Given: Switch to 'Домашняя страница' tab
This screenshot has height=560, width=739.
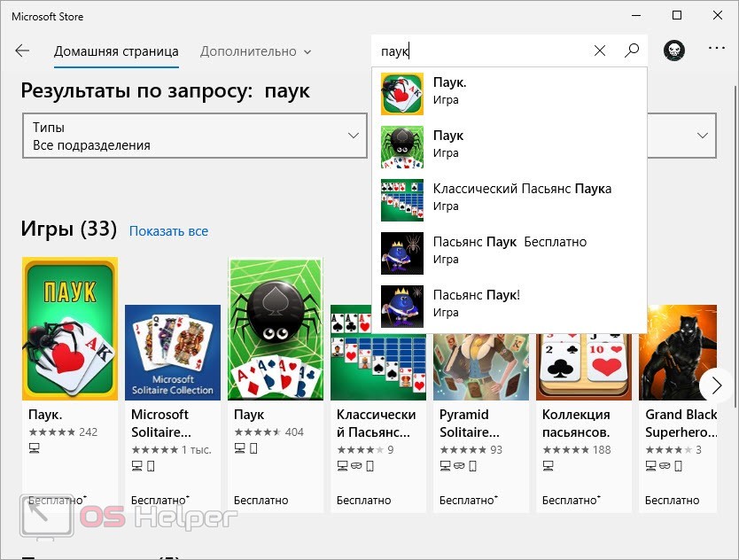Looking at the screenshot, I should point(116,51).
